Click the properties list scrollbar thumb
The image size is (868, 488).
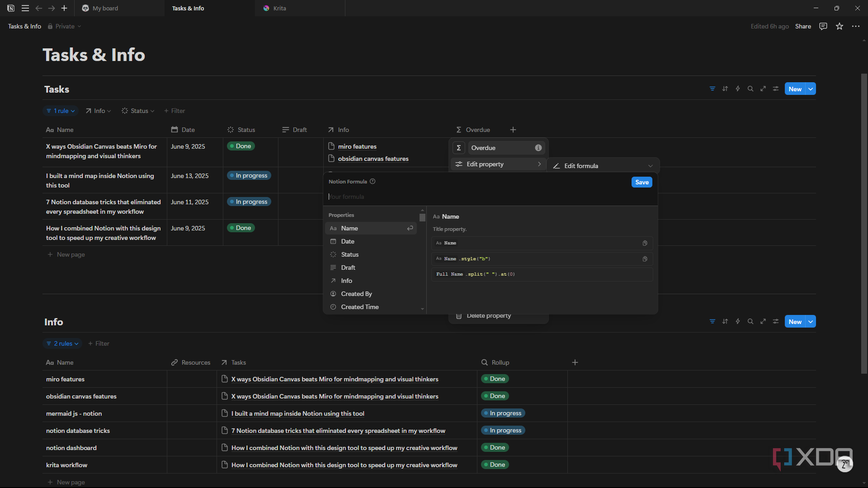pos(422,217)
